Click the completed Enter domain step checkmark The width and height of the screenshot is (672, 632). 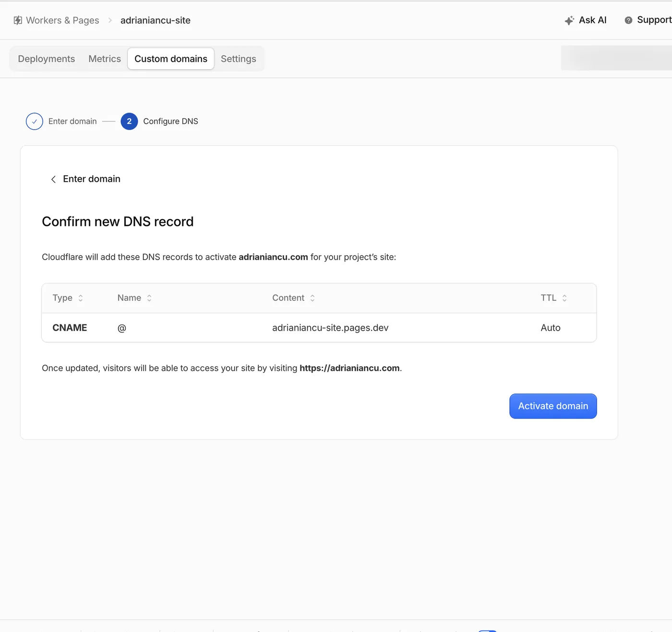tap(35, 121)
